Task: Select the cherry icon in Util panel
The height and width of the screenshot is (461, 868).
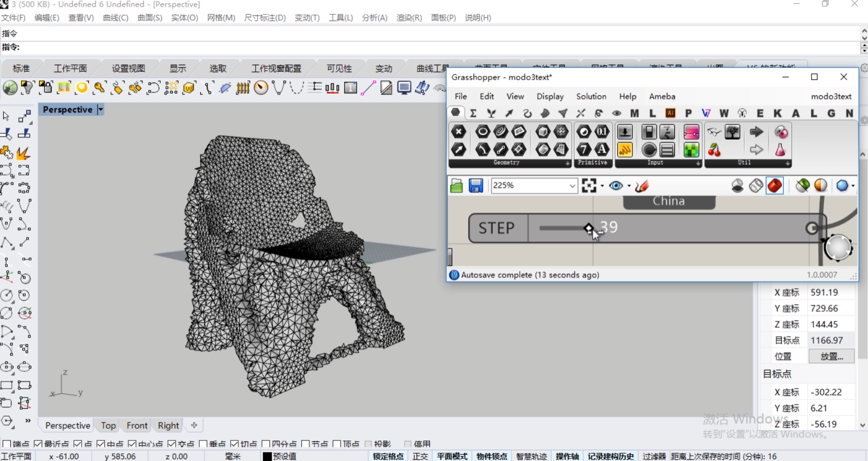Action: click(714, 150)
